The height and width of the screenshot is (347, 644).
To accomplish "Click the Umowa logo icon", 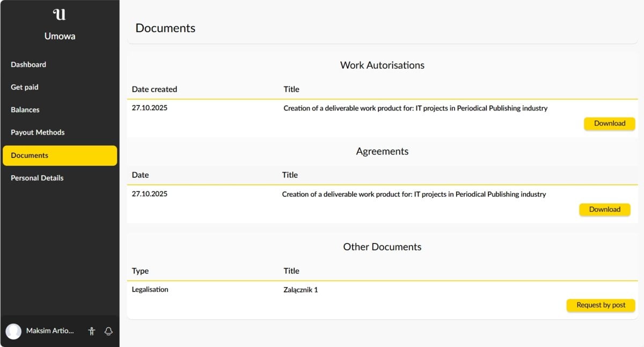I will pyautogui.click(x=60, y=14).
